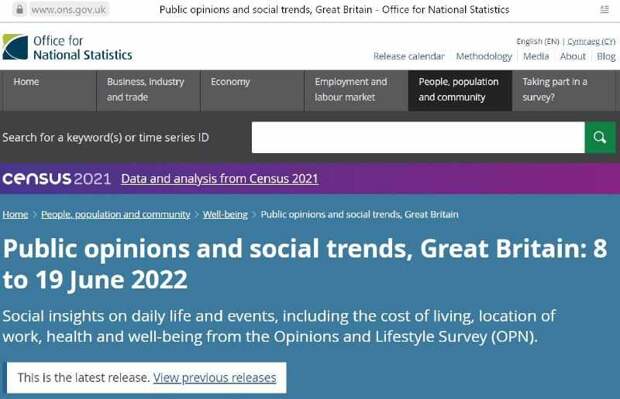Open the Home navigation tab

tap(49, 91)
